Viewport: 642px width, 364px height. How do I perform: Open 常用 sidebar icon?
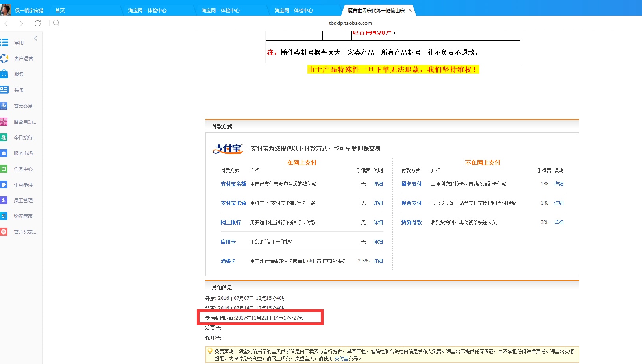tap(4, 42)
